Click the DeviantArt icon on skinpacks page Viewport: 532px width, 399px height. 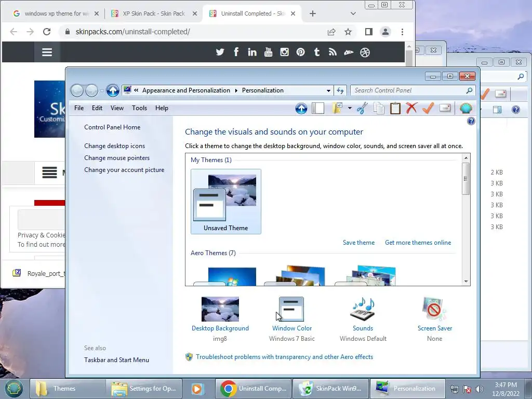pos(349,52)
